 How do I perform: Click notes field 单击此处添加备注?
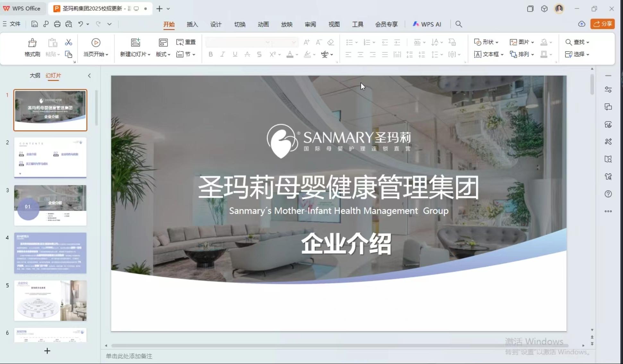129,356
